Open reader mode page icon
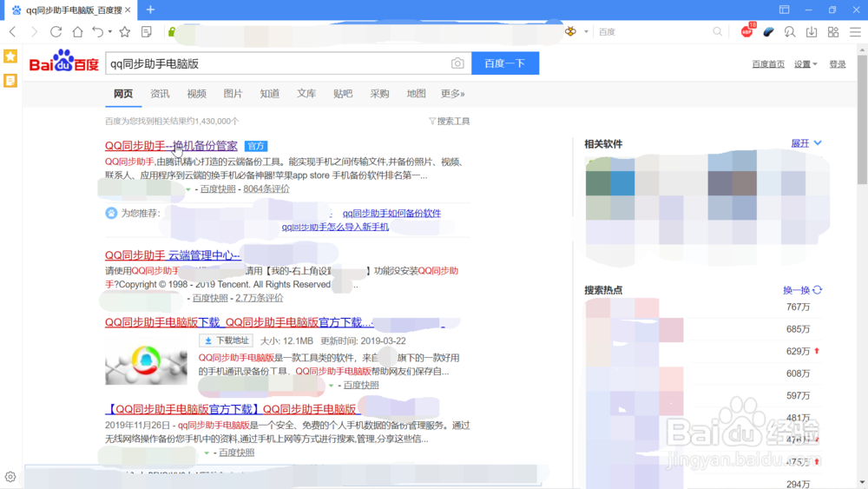 pos(147,31)
